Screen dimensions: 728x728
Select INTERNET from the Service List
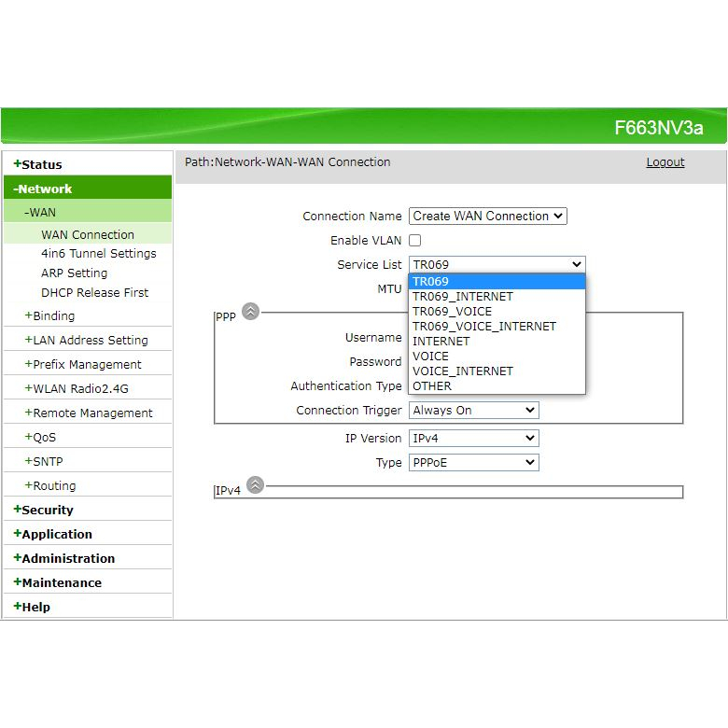point(441,342)
